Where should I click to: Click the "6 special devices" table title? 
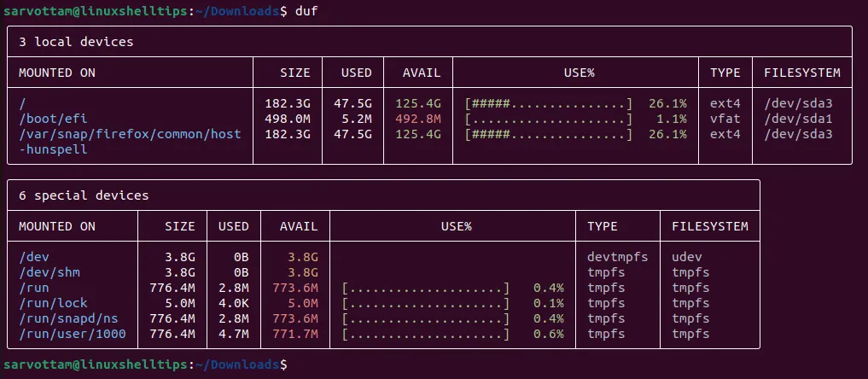pyautogui.click(x=84, y=195)
